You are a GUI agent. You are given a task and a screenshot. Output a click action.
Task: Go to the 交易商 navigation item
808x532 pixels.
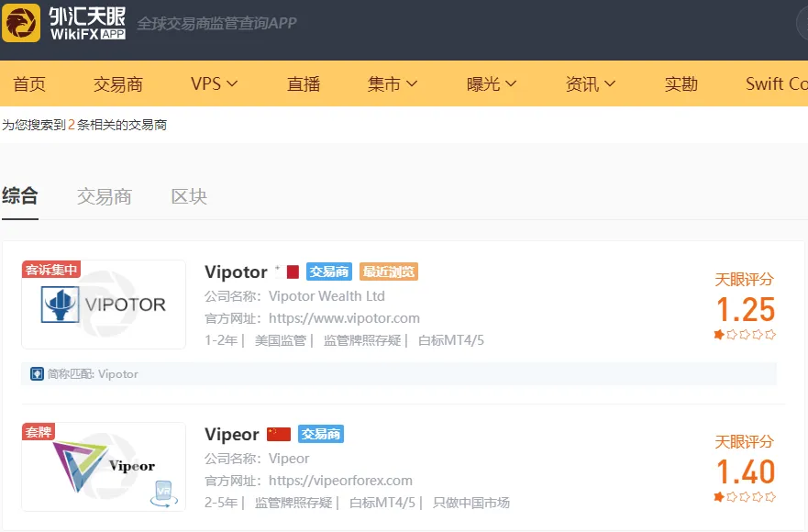(x=118, y=84)
